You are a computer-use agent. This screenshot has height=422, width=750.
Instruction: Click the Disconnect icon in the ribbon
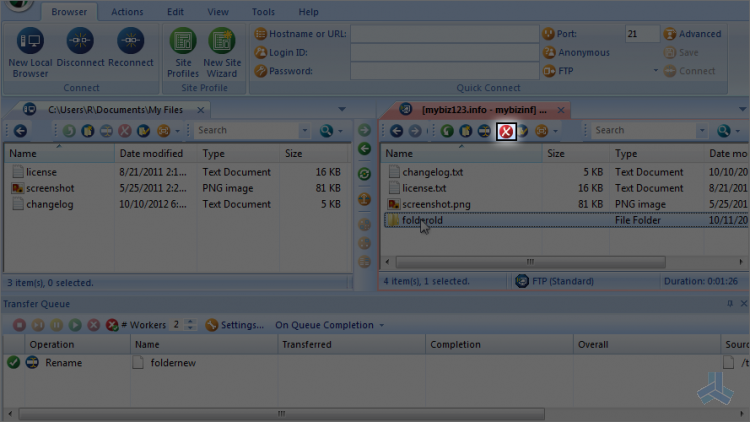pyautogui.click(x=80, y=41)
